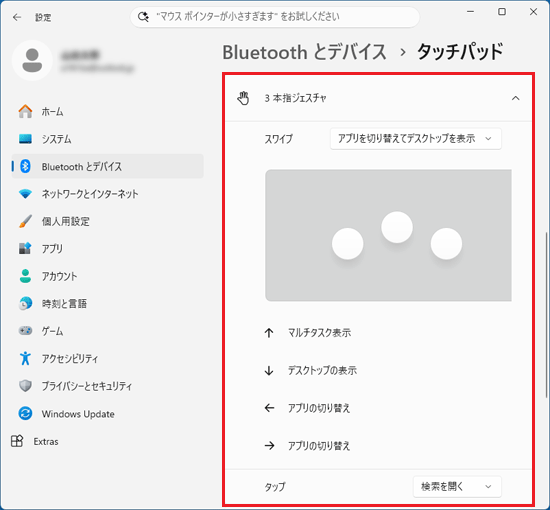Click the down arrow beside デスクトップの表示
This screenshot has height=510, width=550.
(x=269, y=370)
